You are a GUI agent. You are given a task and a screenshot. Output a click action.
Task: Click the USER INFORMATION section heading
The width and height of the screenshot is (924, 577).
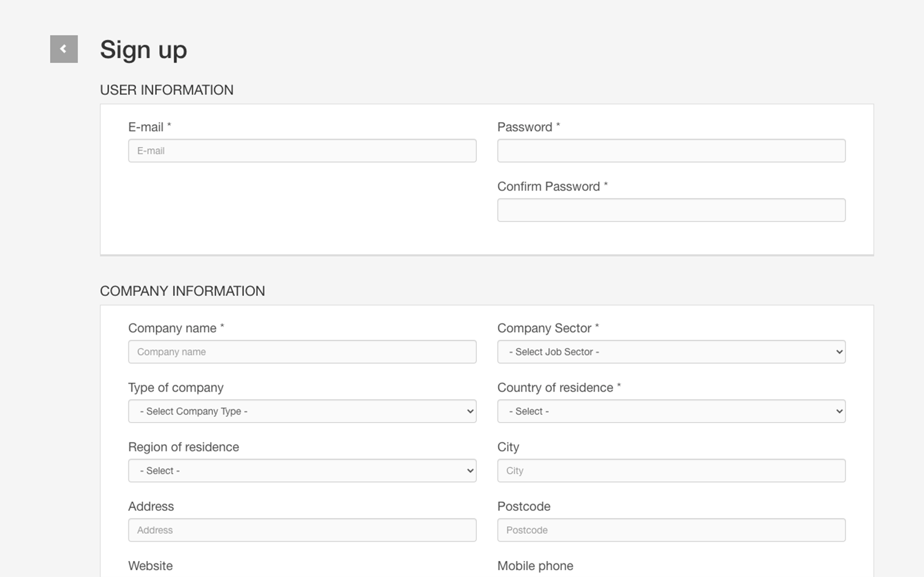click(x=167, y=90)
